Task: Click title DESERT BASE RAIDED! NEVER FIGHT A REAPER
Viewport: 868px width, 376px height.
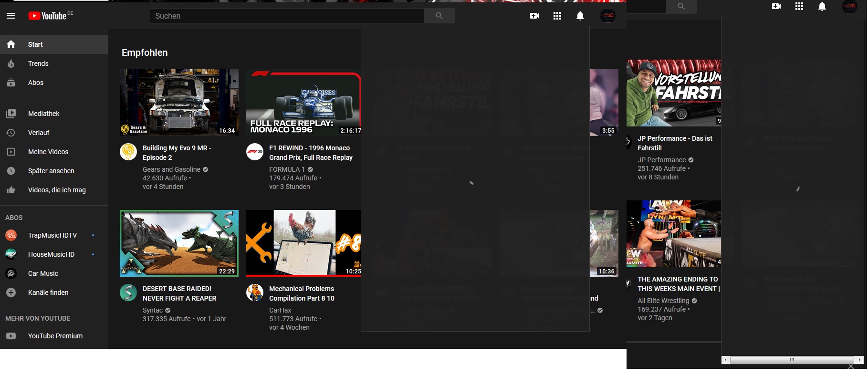Action: tap(179, 293)
